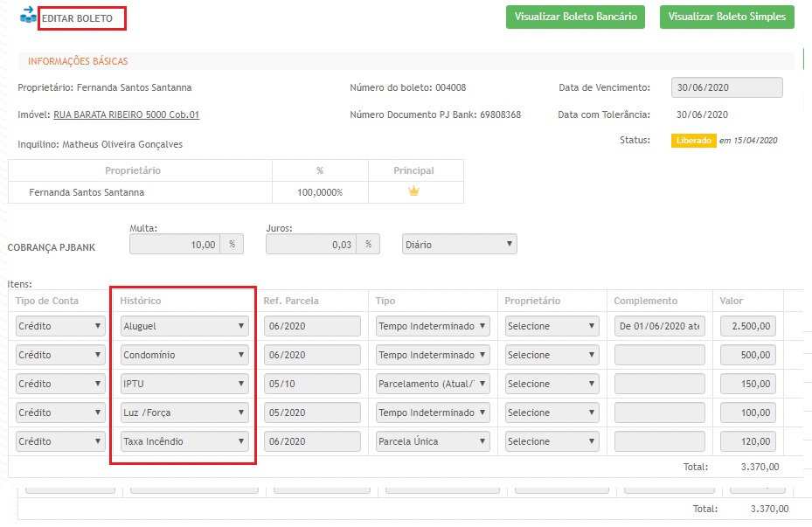This screenshot has width=812, height=527.
Task: Open the Aluguel histórico dropdown
Action: 184,326
